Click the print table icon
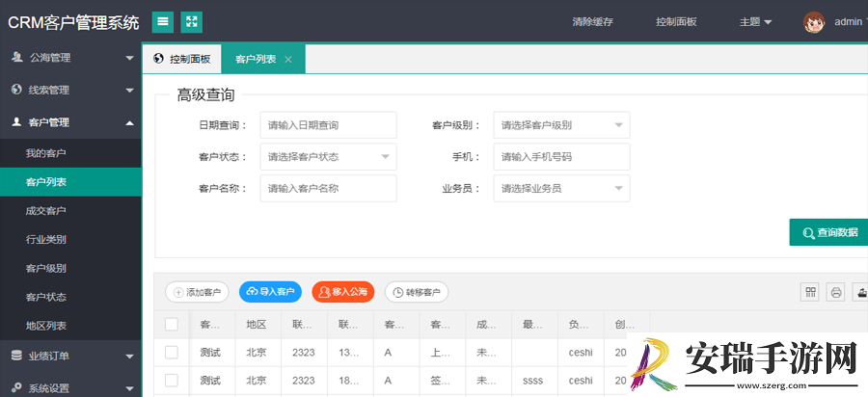This screenshot has height=397, width=868. [x=836, y=291]
